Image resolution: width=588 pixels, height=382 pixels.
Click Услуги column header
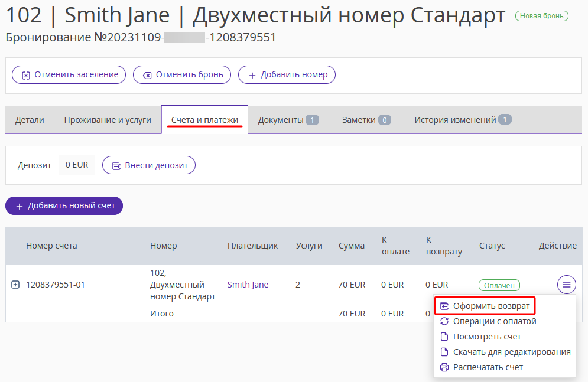click(309, 246)
